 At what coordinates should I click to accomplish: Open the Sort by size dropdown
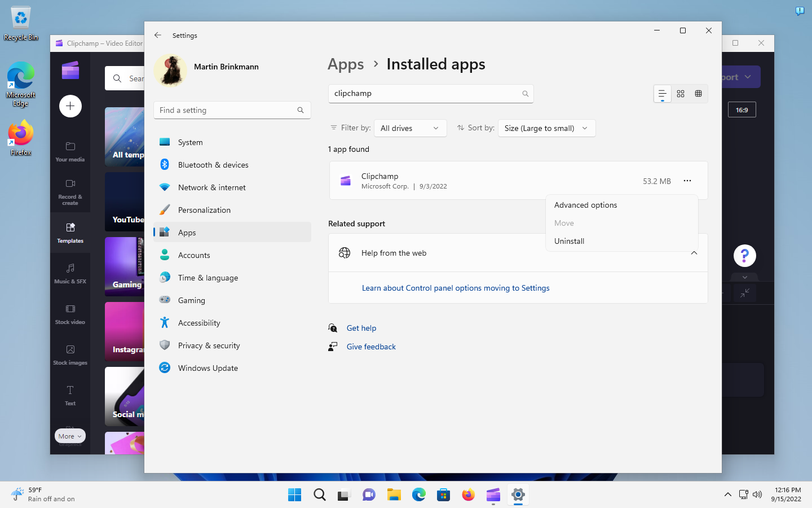click(546, 128)
